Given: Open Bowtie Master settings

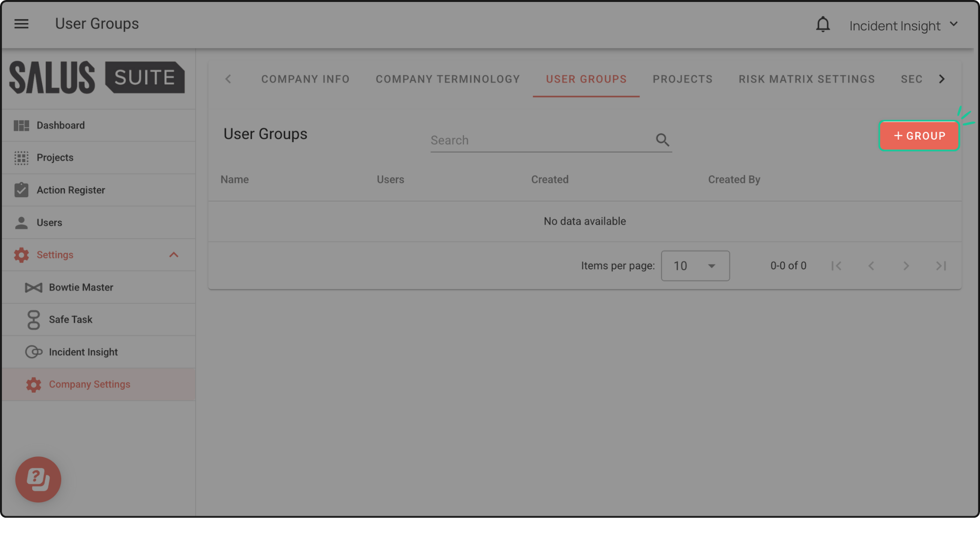Looking at the screenshot, I should coord(81,287).
